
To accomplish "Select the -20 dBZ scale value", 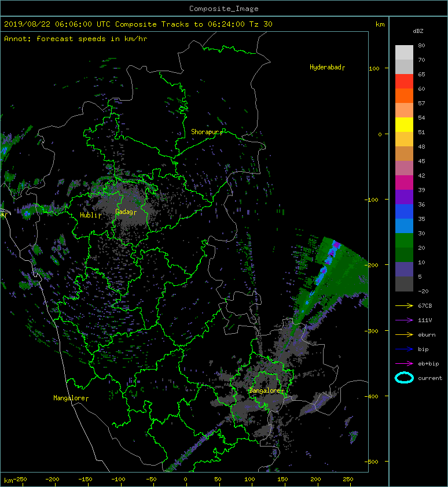I will coord(423,292).
